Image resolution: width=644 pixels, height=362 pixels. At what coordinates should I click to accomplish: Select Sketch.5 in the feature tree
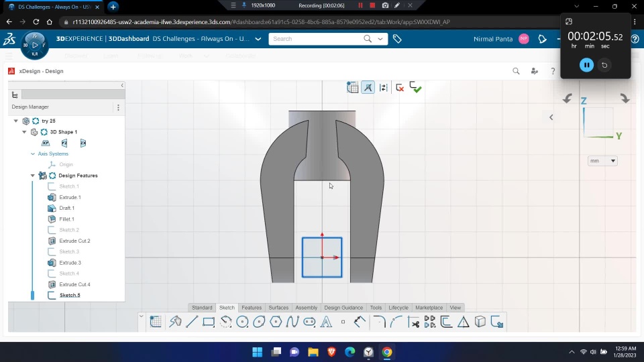[70, 295]
